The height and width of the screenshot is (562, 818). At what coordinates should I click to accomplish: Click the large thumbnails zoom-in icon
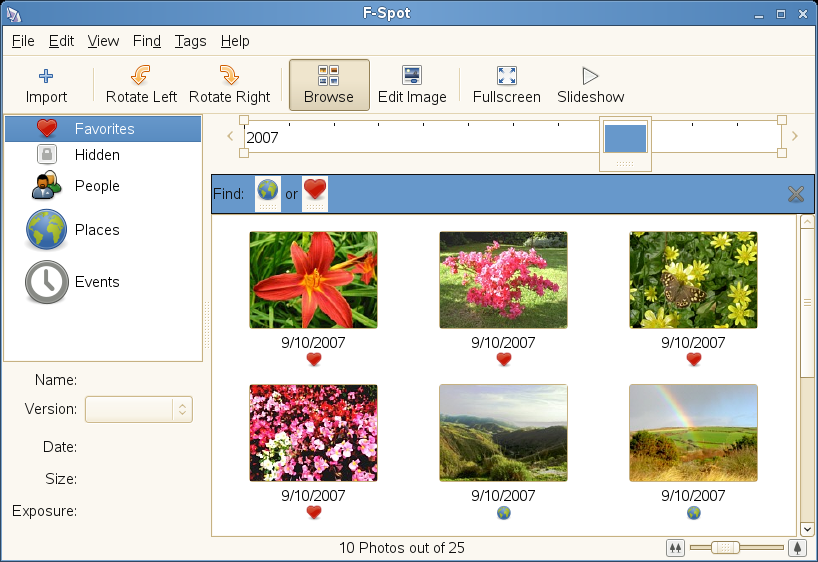[797, 548]
